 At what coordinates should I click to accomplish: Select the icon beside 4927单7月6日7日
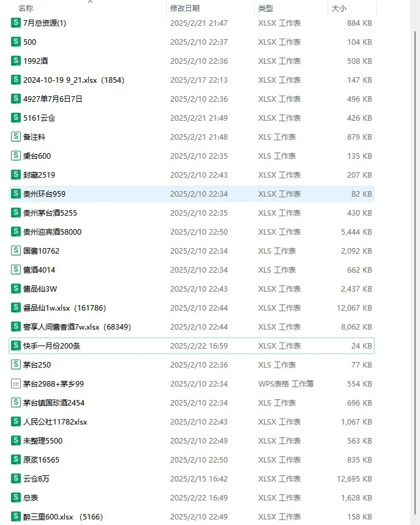[x=16, y=99]
